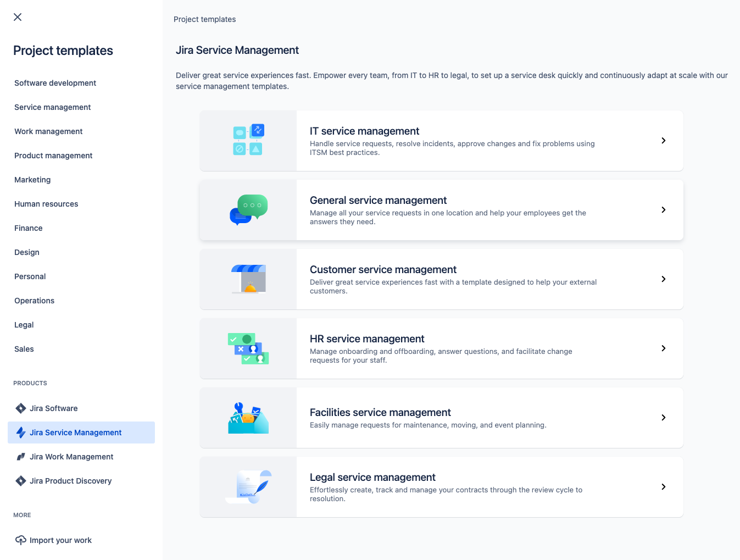Click the Legal contract document icon
The height and width of the screenshot is (560, 740).
click(x=248, y=486)
